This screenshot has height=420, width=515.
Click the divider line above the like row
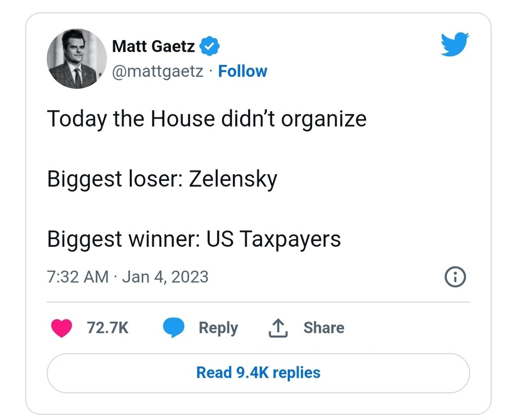click(x=258, y=301)
